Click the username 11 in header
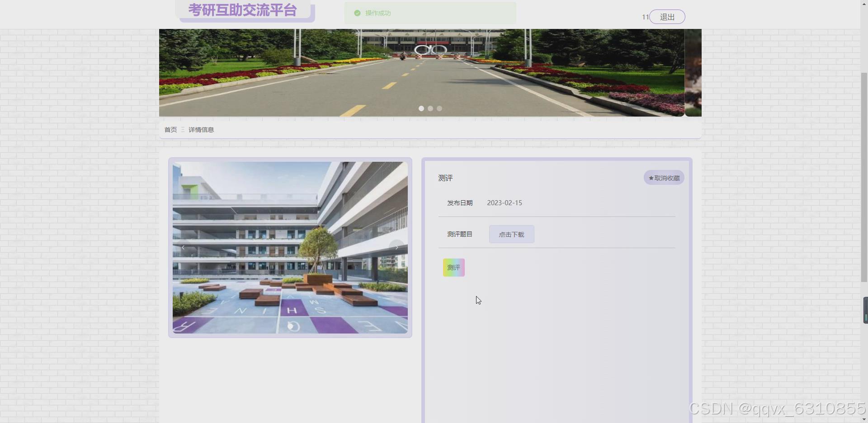 pyautogui.click(x=645, y=17)
